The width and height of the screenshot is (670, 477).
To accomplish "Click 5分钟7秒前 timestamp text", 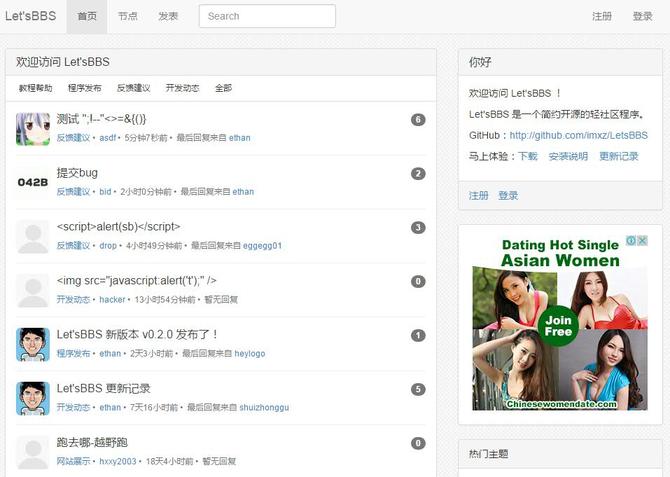I will 146,138.
